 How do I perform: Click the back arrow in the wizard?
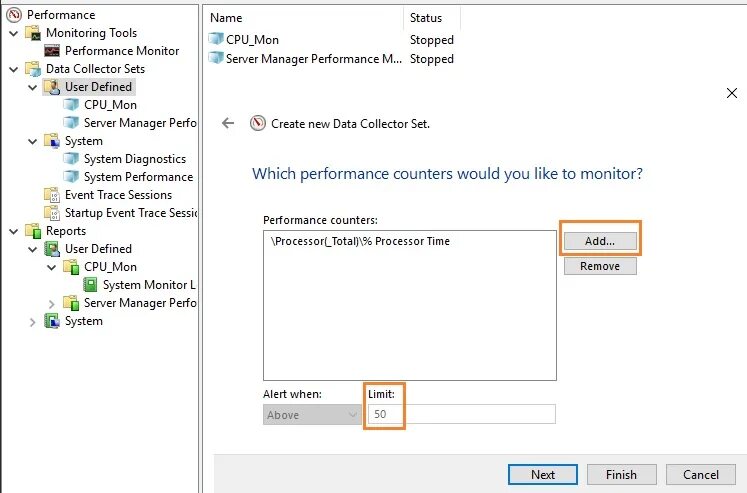[x=228, y=123]
